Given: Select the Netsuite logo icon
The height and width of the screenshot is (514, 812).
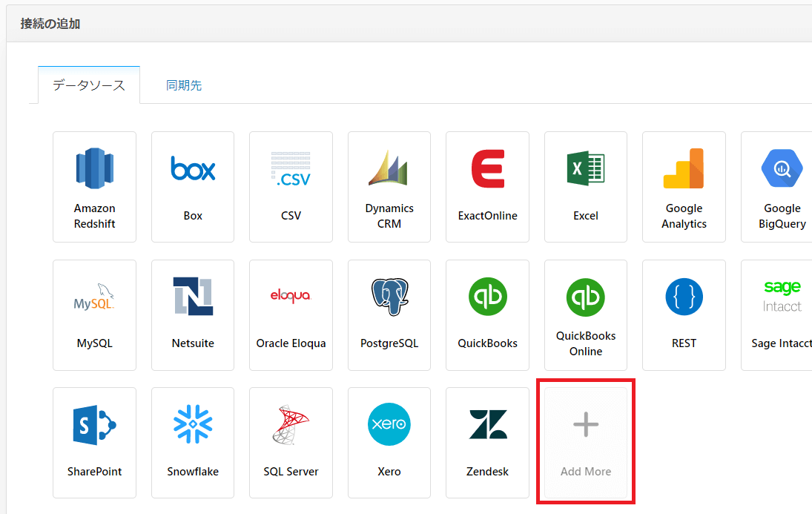Looking at the screenshot, I should 193,297.
